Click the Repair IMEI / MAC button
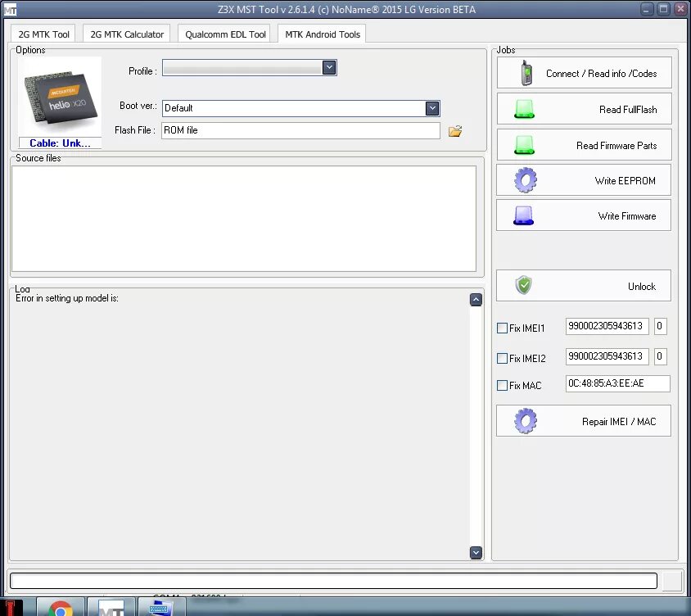 584,421
